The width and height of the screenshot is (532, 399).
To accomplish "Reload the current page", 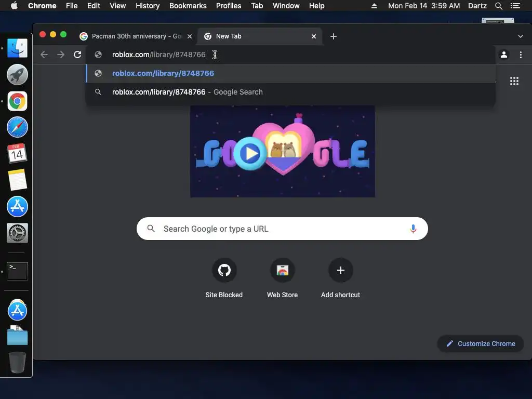I will point(77,55).
